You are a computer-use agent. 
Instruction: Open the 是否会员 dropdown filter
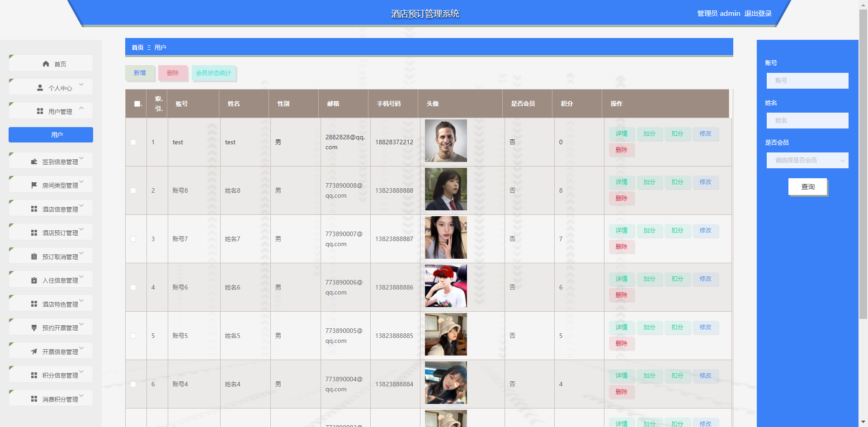click(x=807, y=160)
